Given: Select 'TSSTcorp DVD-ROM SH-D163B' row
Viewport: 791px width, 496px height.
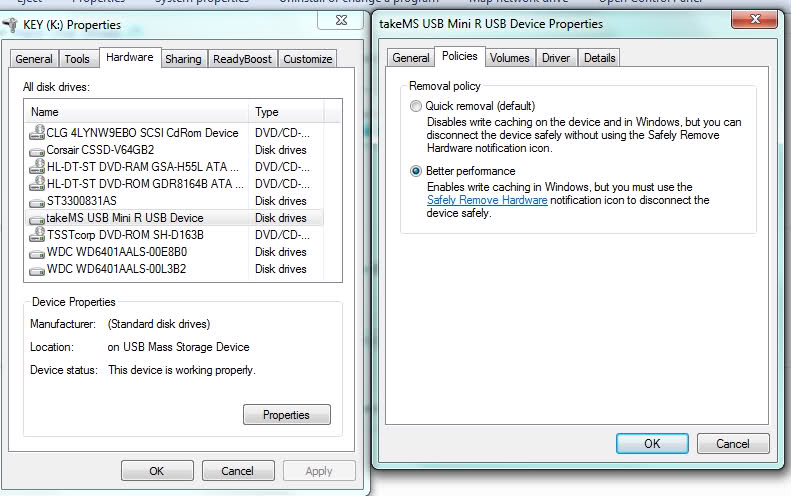Looking at the screenshot, I should (x=174, y=235).
